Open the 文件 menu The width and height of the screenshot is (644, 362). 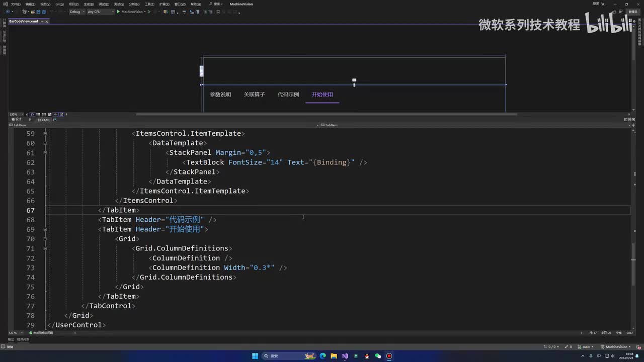15,4
